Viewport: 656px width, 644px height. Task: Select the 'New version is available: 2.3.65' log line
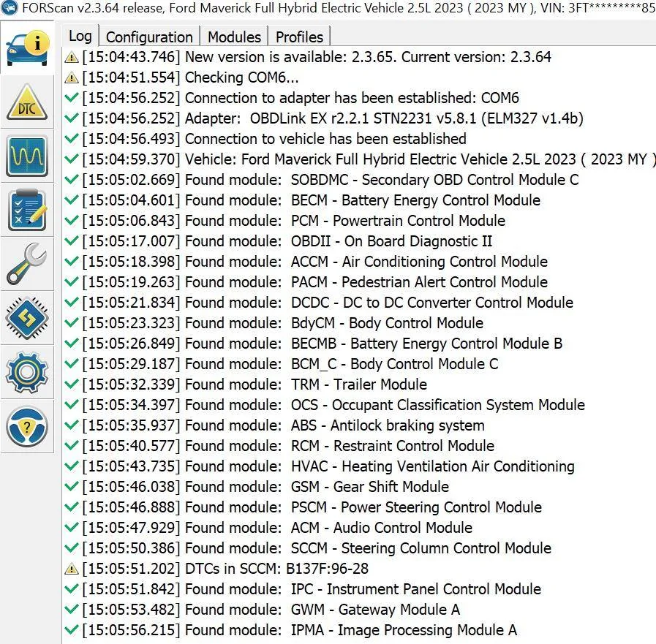317,57
